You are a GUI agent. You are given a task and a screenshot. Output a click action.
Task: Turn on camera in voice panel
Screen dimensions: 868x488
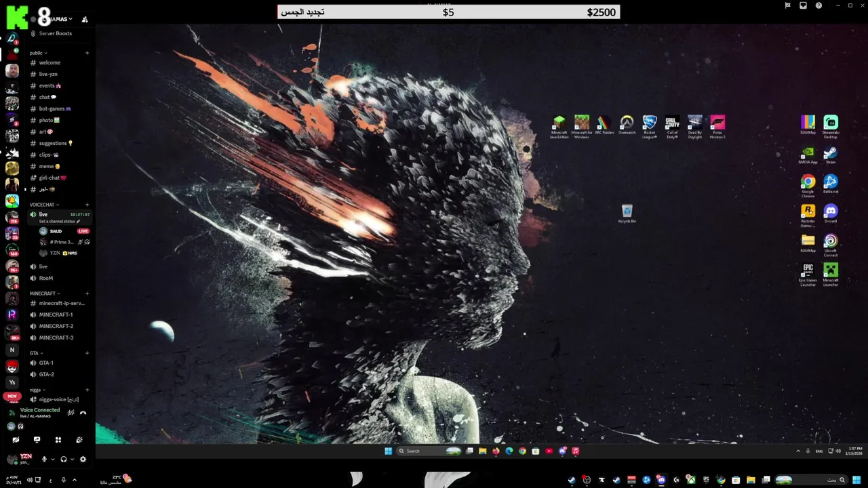(16, 440)
